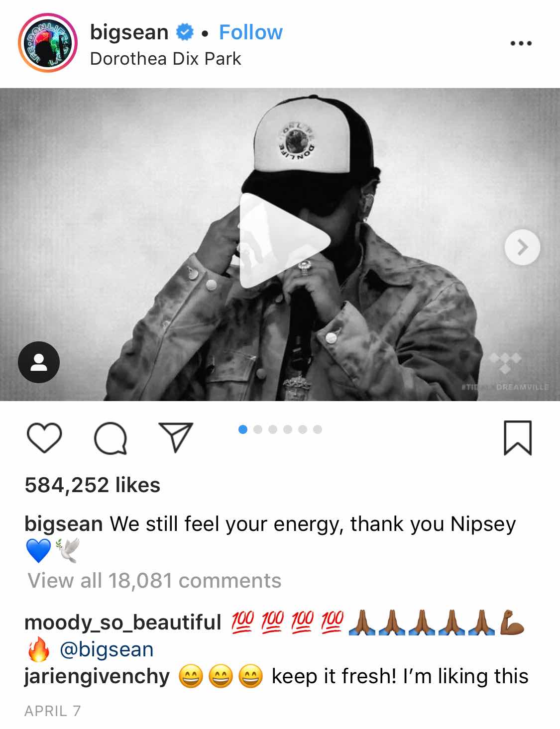Save post with bookmark icon
Image resolution: width=560 pixels, height=729 pixels.
pos(518,438)
